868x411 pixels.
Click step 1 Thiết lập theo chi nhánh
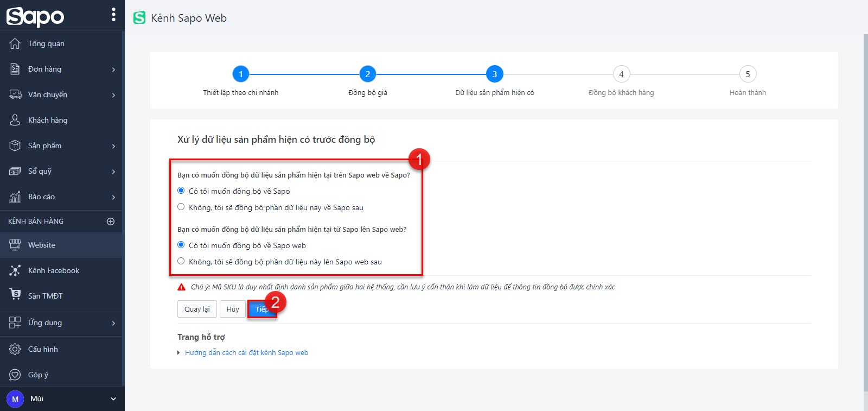click(x=241, y=74)
